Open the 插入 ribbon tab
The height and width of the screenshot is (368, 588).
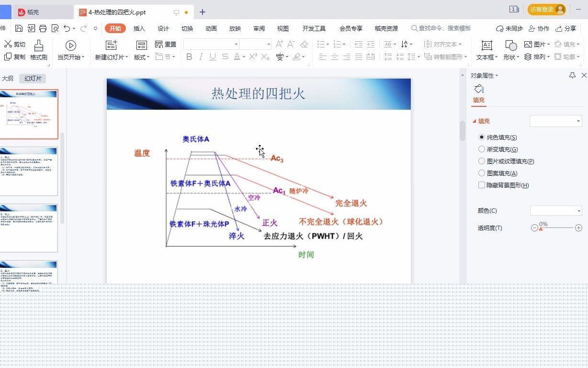pos(139,28)
